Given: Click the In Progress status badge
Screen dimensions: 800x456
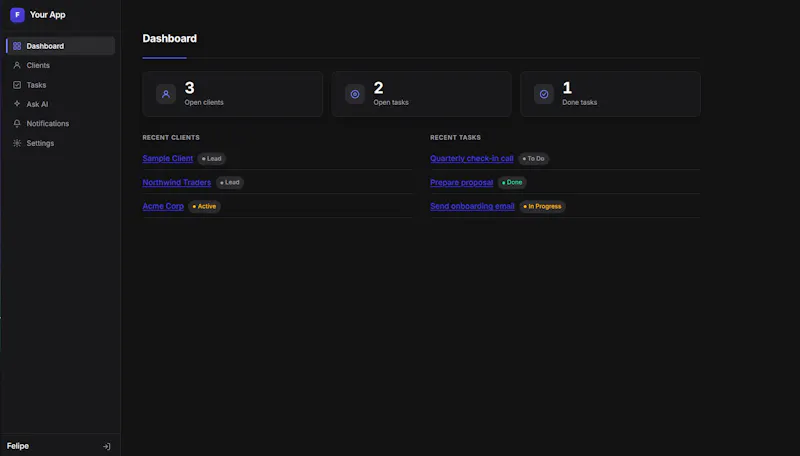Looking at the screenshot, I should [x=542, y=206].
